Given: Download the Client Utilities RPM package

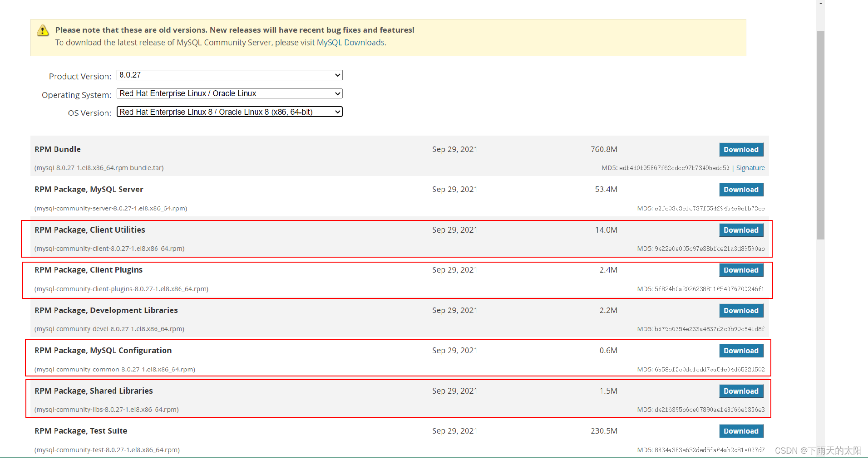Looking at the screenshot, I should [741, 230].
